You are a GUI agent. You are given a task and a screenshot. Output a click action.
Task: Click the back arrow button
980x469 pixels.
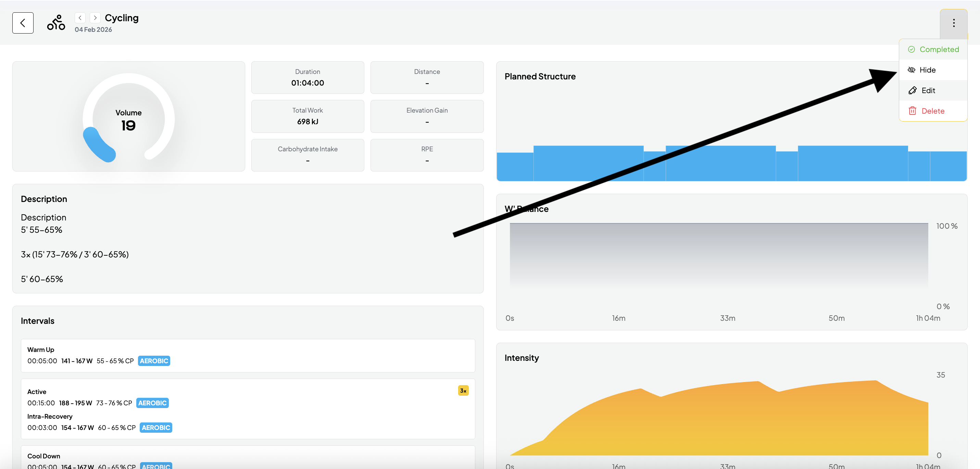pos(23,23)
